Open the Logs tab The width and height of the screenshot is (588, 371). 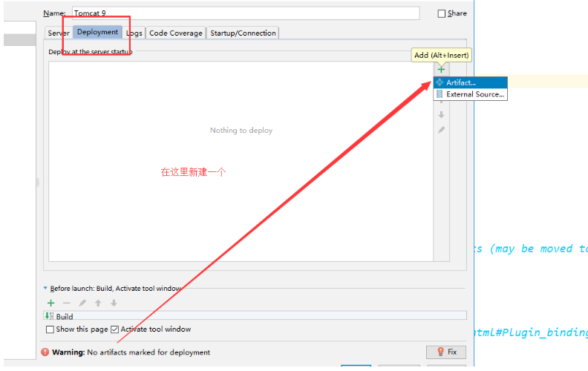pos(134,33)
